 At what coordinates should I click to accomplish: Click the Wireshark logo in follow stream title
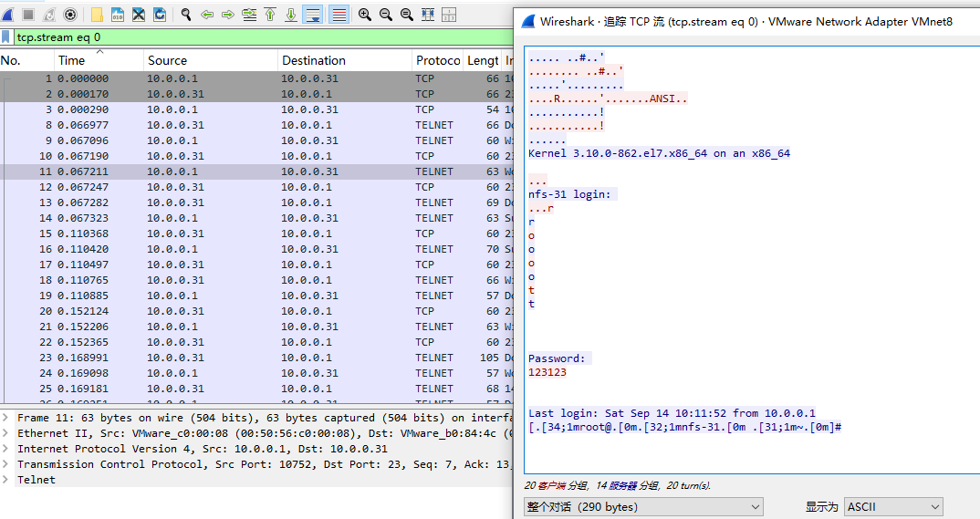coord(528,22)
